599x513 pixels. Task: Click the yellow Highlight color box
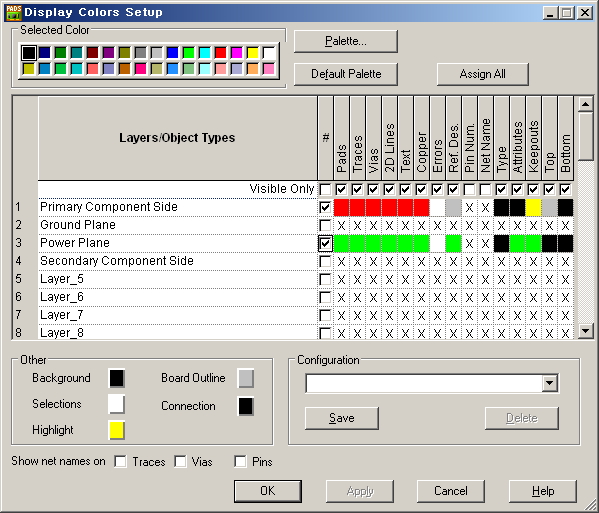tap(117, 430)
